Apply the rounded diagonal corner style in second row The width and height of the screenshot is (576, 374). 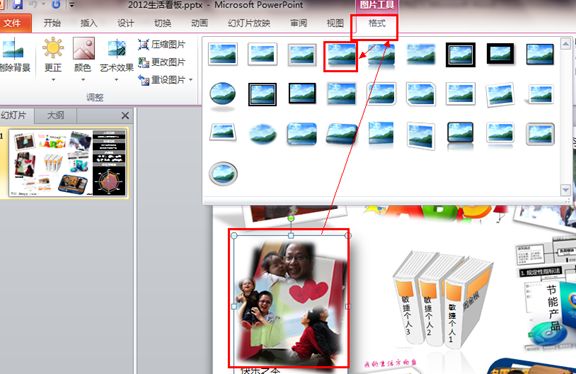(381, 94)
